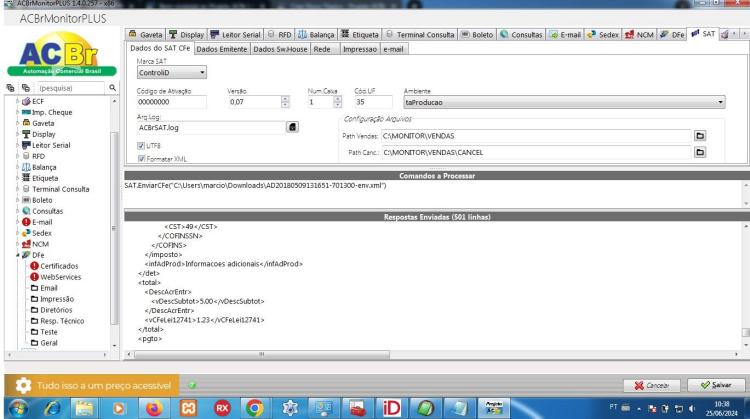Click the responses horizontal scrollbar
The width and height of the screenshot is (750, 419).
(262, 354)
